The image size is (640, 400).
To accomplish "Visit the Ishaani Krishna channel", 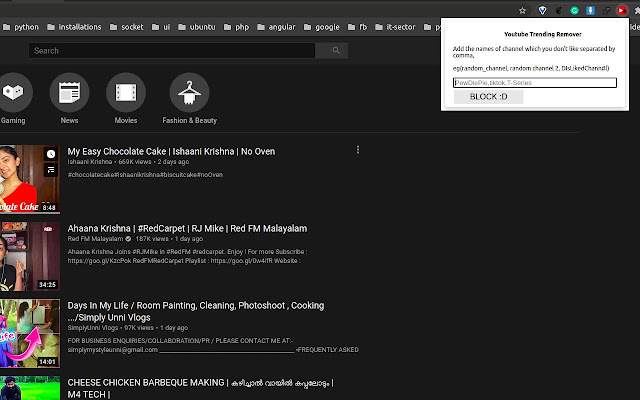I will (x=90, y=162).
